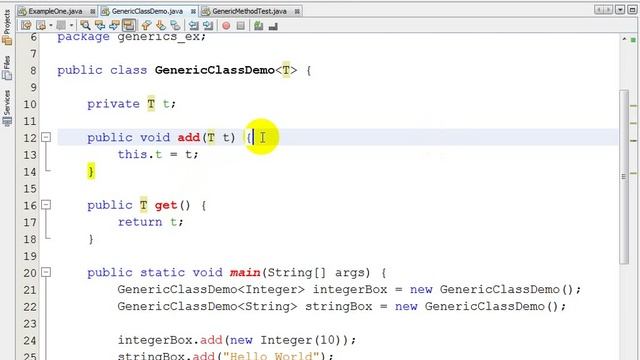This screenshot has height=360, width=640.
Task: Click the Find Selection magnifier icon
Action: click(85, 26)
